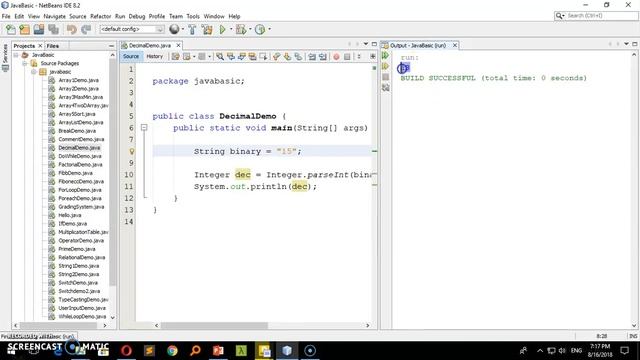This screenshot has width=640, height=360.
Task: Open Hello.java in project tree
Action: tap(69, 215)
